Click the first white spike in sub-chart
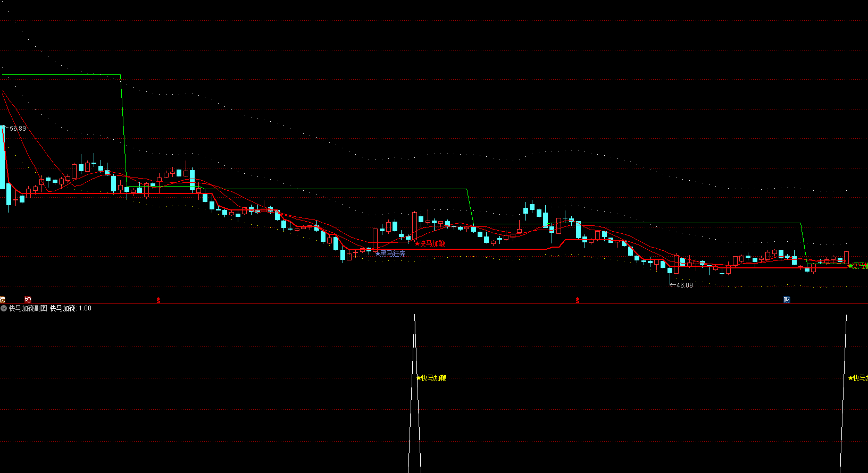Screen dimensions: 868x473 coord(414,372)
